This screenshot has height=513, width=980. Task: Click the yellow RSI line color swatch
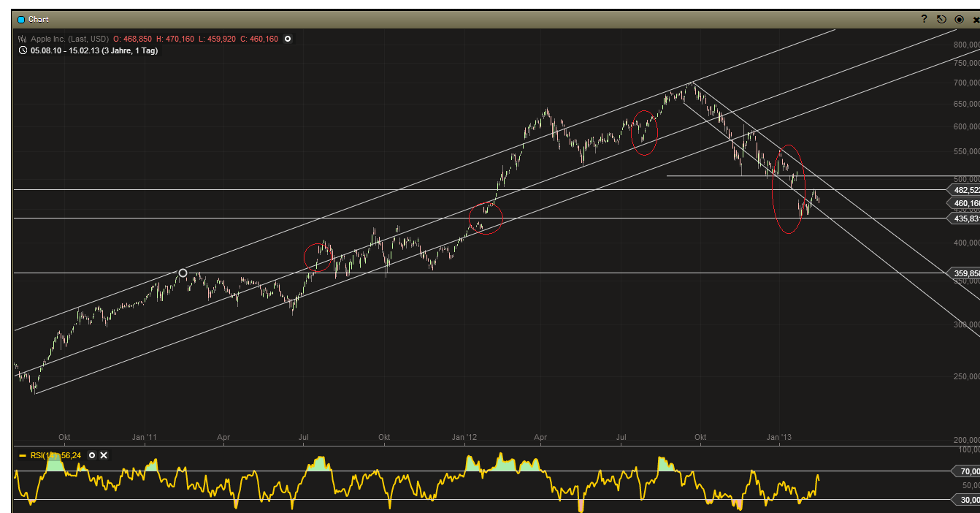23,455
